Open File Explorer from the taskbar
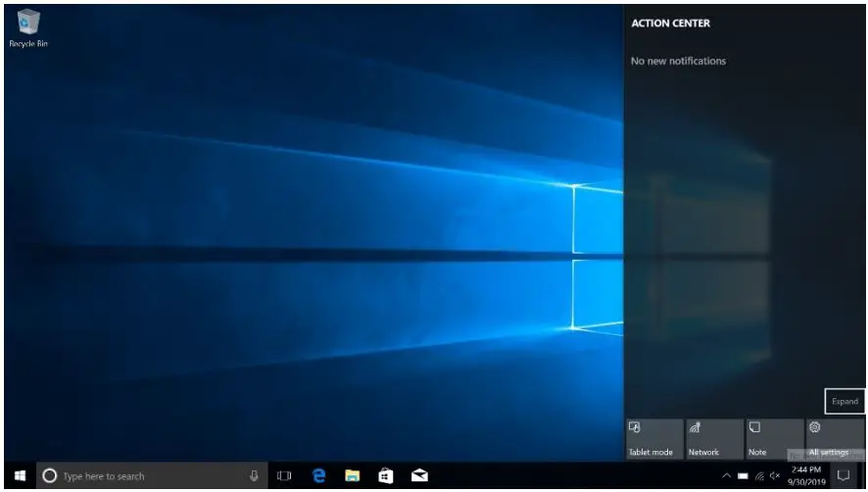 [x=352, y=475]
